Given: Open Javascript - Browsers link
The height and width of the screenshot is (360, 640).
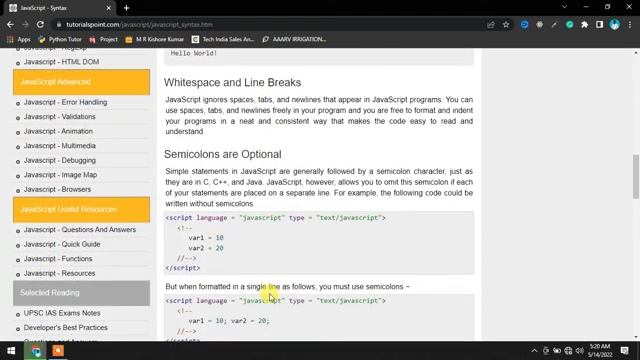Looking at the screenshot, I should click(57, 189).
